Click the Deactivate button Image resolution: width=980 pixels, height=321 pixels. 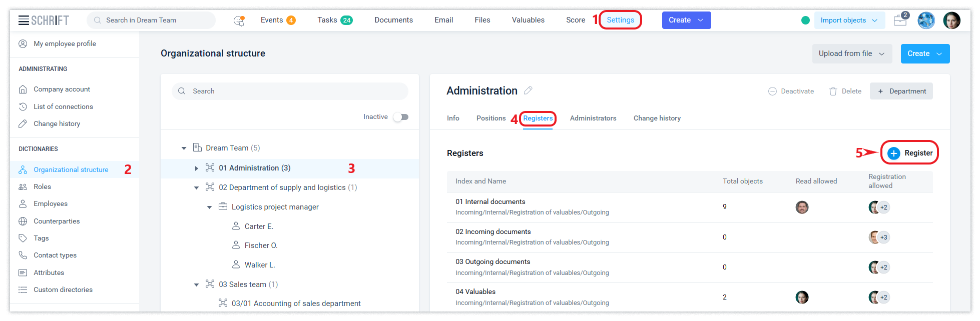(791, 91)
